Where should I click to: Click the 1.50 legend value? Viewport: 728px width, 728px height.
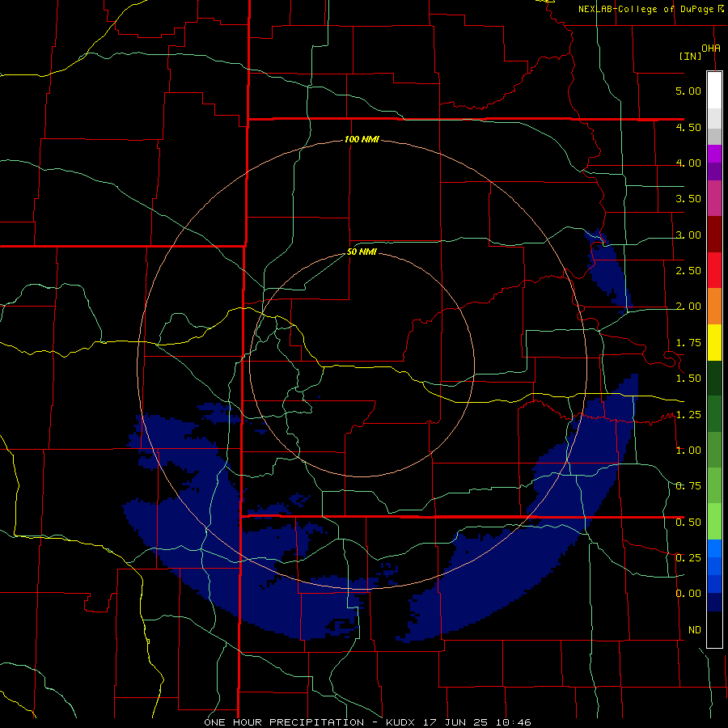[x=688, y=379]
